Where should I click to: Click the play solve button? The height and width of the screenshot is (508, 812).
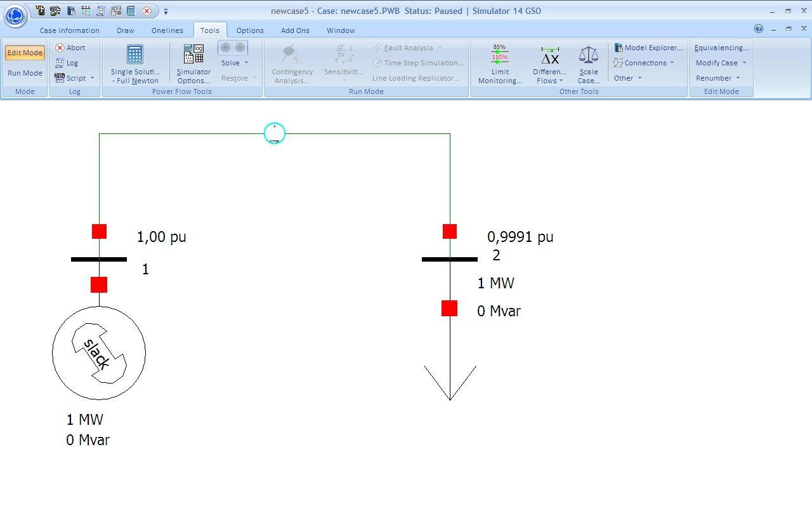[225, 48]
